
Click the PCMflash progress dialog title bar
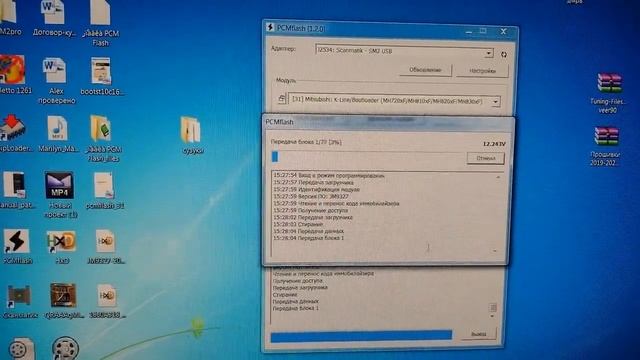[388, 122]
